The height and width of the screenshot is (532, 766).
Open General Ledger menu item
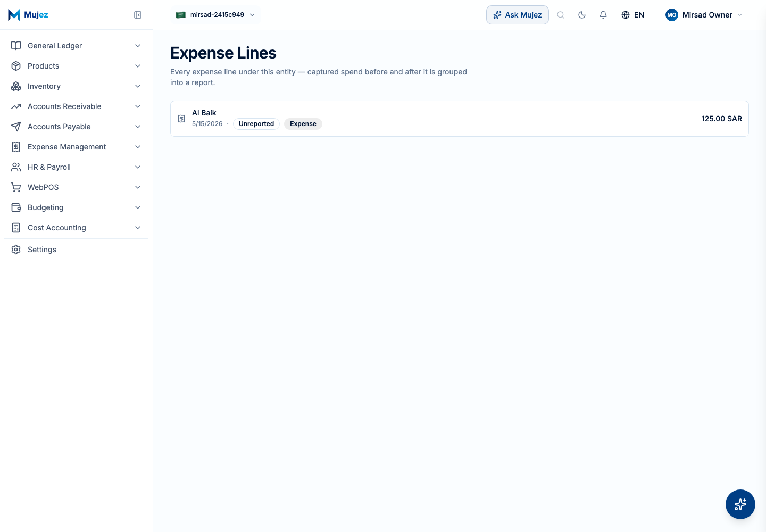tap(76, 46)
